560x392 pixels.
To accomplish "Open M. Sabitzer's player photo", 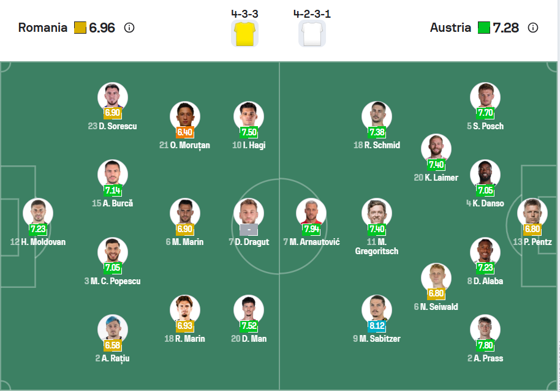I will (x=376, y=309).
